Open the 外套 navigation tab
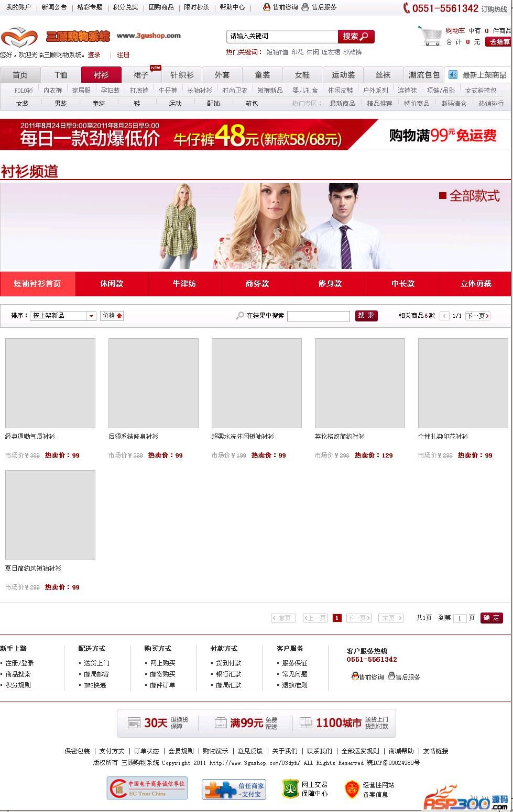Viewport: 513px width, 812px height. click(222, 75)
